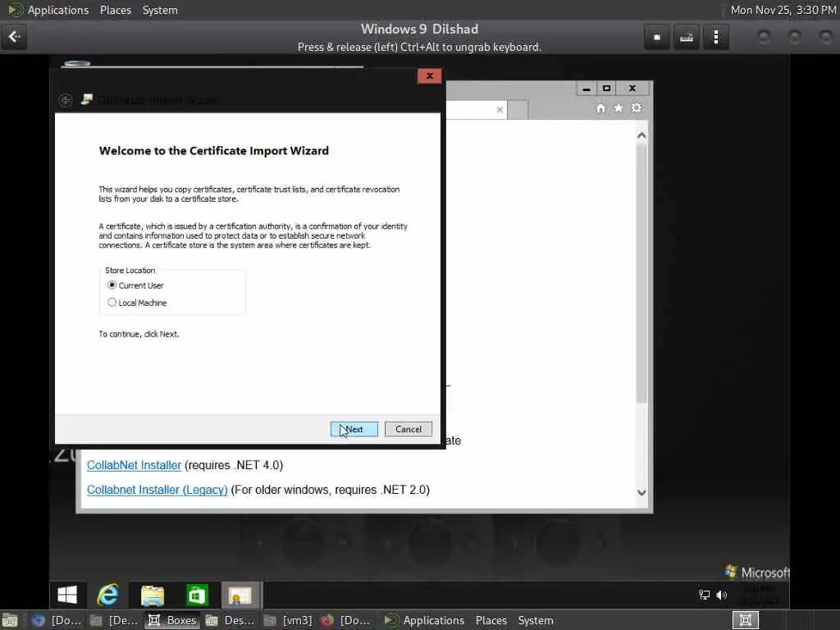Switch to [De... taskbar window
This screenshot has height=630, width=840.
tap(114, 620)
